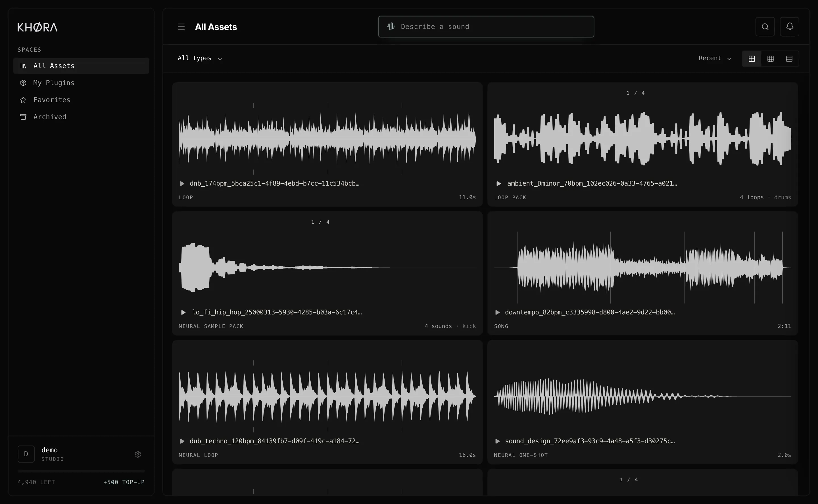The height and width of the screenshot is (504, 818).
Task: Click the Favorites star icon
Action: [23, 100]
